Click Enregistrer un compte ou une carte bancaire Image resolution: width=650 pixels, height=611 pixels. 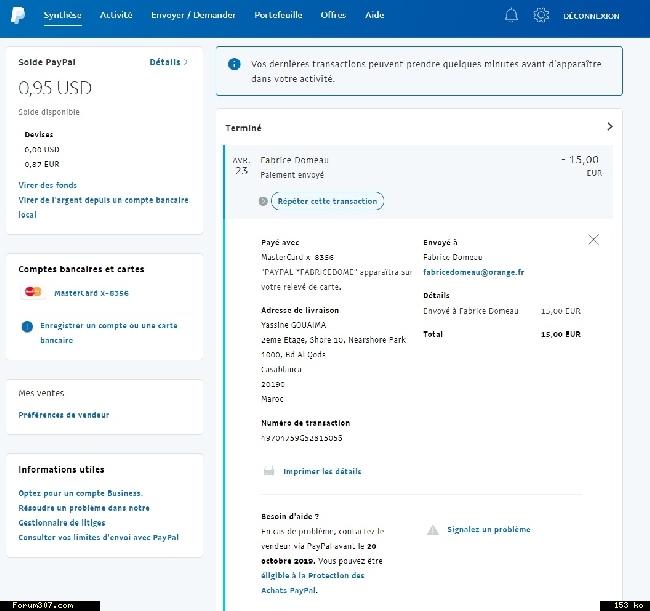pos(109,333)
